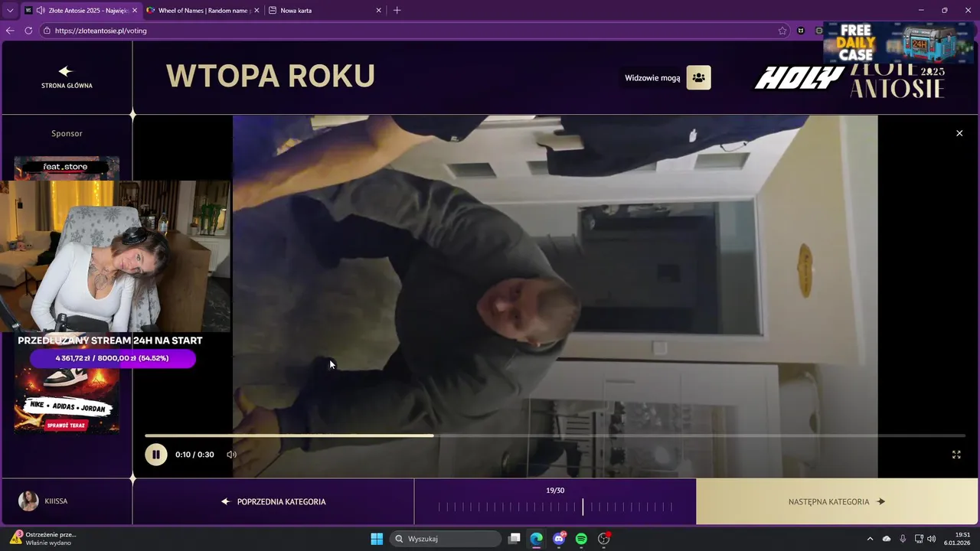This screenshot has width=980, height=551.
Task: Open the OBS app in the taskbar
Action: point(604,539)
